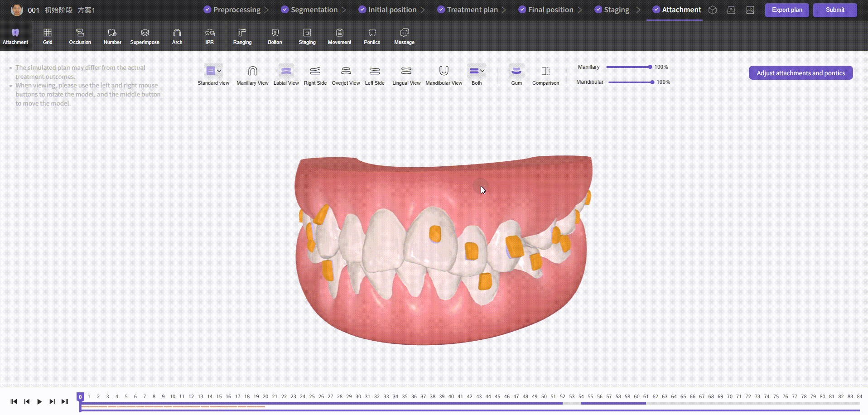Play the treatment animation

pos(39,401)
